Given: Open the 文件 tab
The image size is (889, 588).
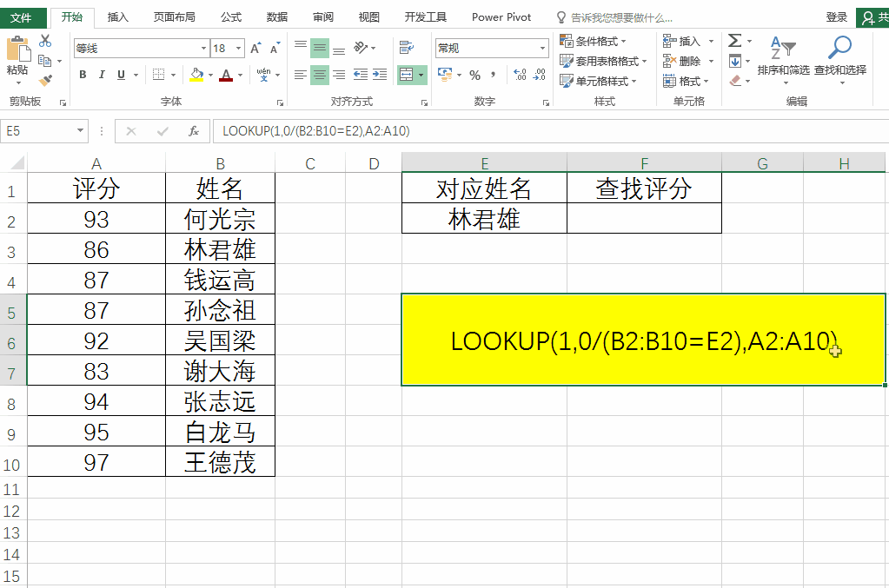Looking at the screenshot, I should coord(21,17).
